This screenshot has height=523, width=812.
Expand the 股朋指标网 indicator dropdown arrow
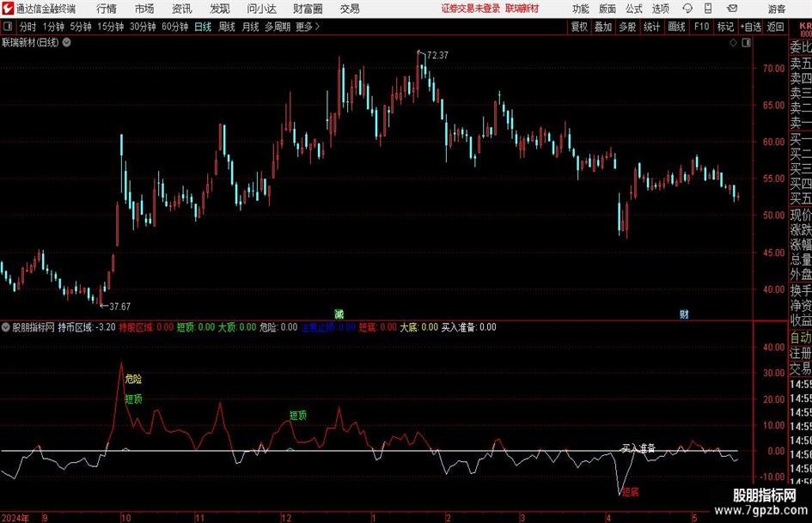point(5,327)
